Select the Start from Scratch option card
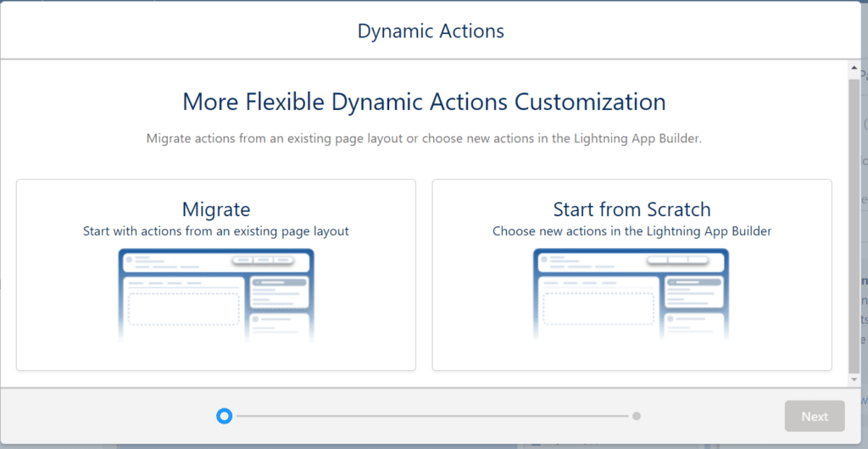The image size is (868, 449). [x=632, y=274]
